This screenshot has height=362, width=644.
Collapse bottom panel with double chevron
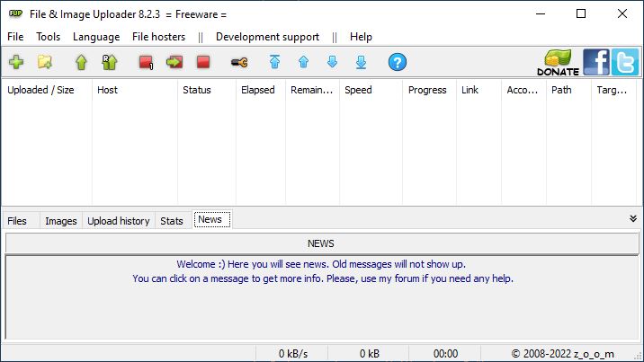tap(633, 218)
